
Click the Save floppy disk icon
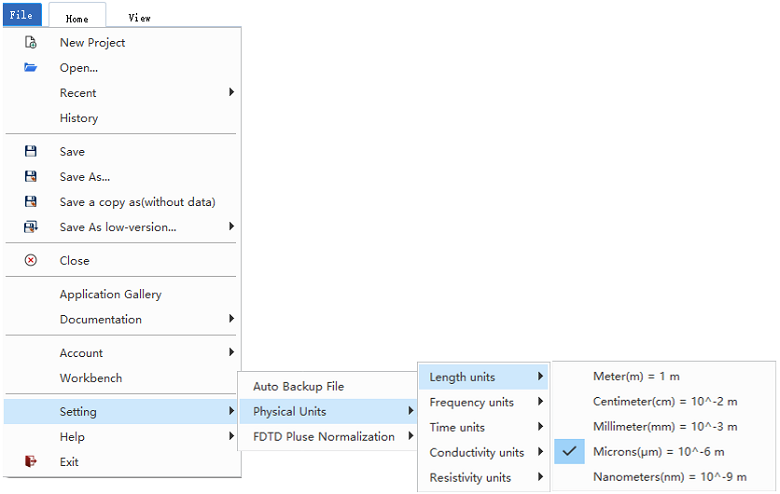pos(31,151)
